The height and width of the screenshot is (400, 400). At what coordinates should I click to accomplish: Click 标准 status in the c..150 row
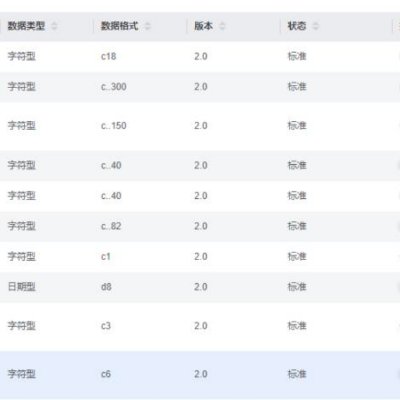point(297,126)
